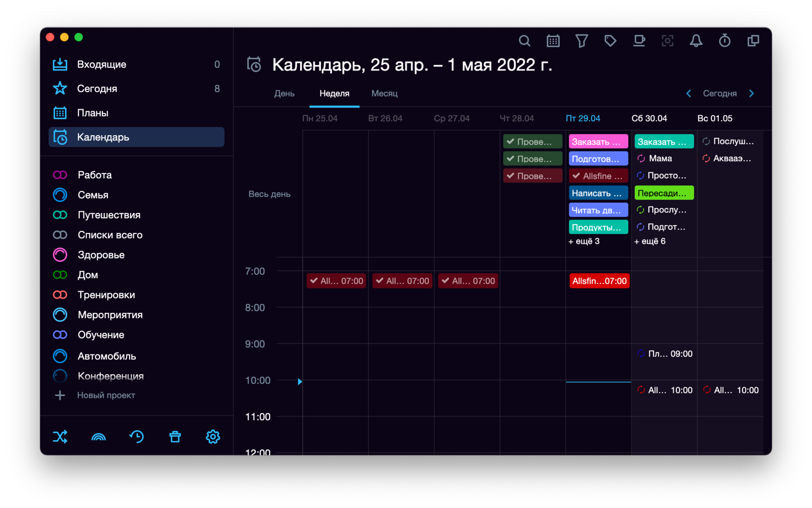Viewport: 812px width, 508px height.
Task: Open Читать дв… task on Friday
Action: tap(598, 210)
